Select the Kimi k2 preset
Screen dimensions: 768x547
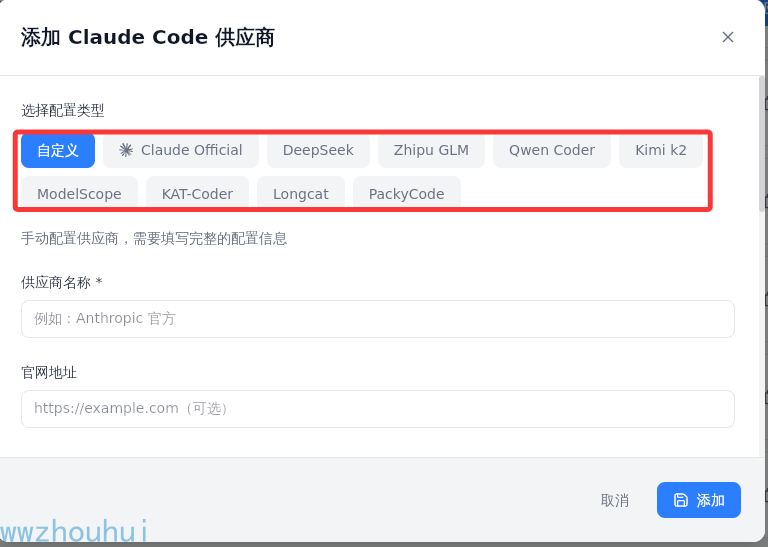(661, 150)
